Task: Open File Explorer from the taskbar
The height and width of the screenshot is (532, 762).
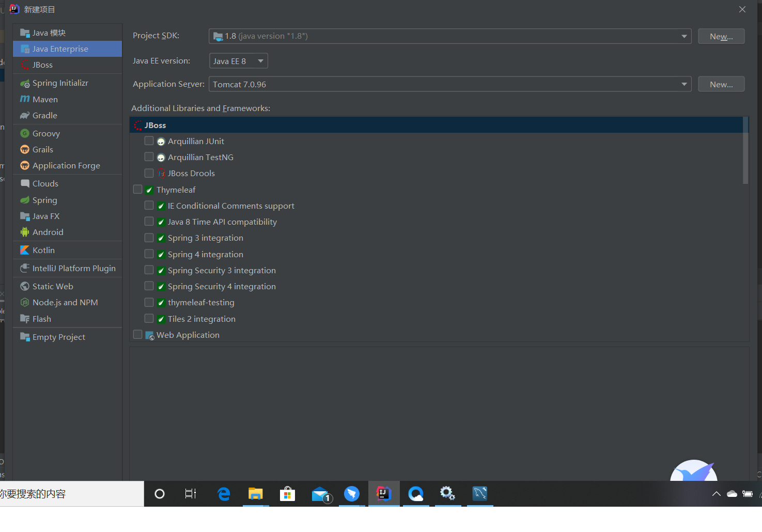Action: pyautogui.click(x=255, y=494)
